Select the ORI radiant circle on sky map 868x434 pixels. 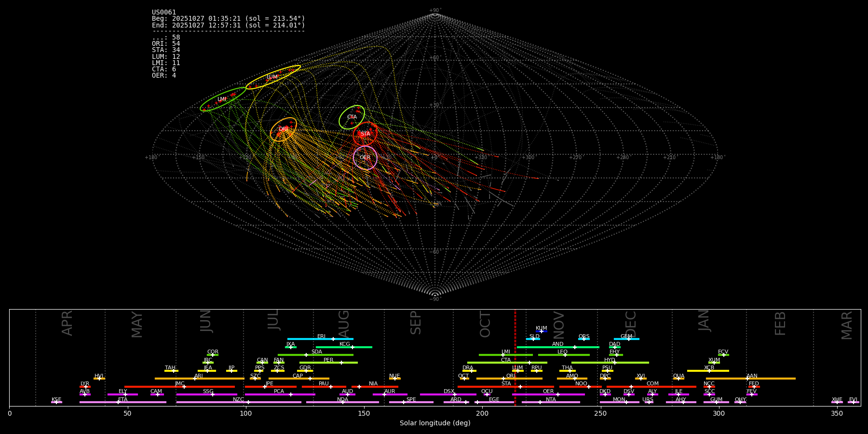point(284,129)
